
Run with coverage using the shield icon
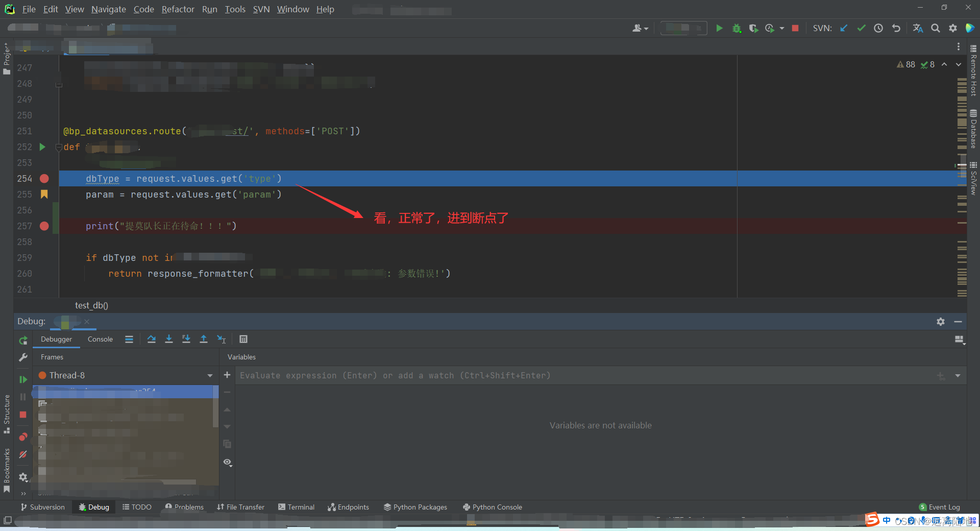pos(753,28)
